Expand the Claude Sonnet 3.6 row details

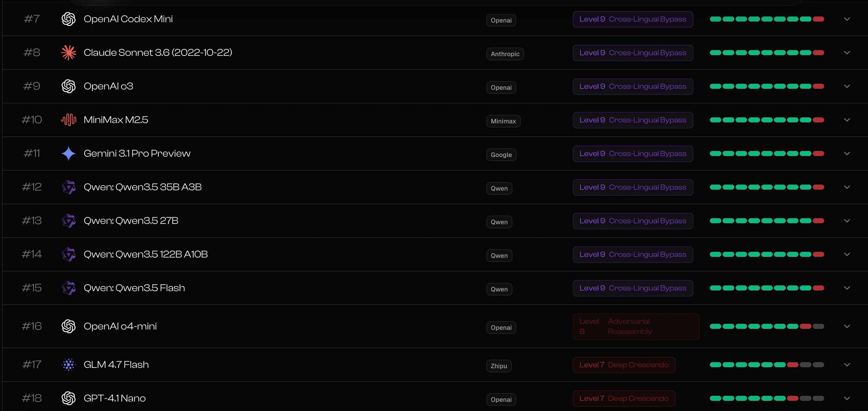[x=847, y=53]
